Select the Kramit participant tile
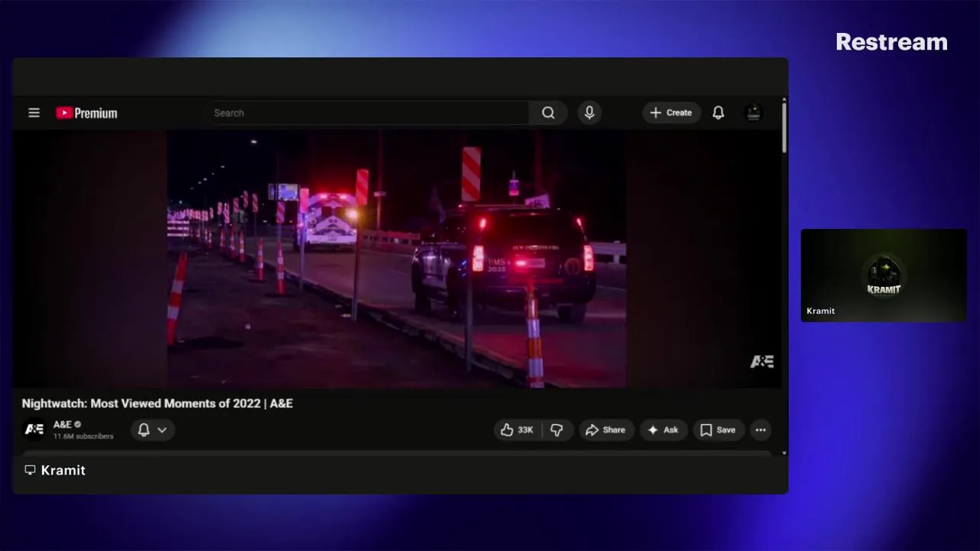 tap(884, 275)
